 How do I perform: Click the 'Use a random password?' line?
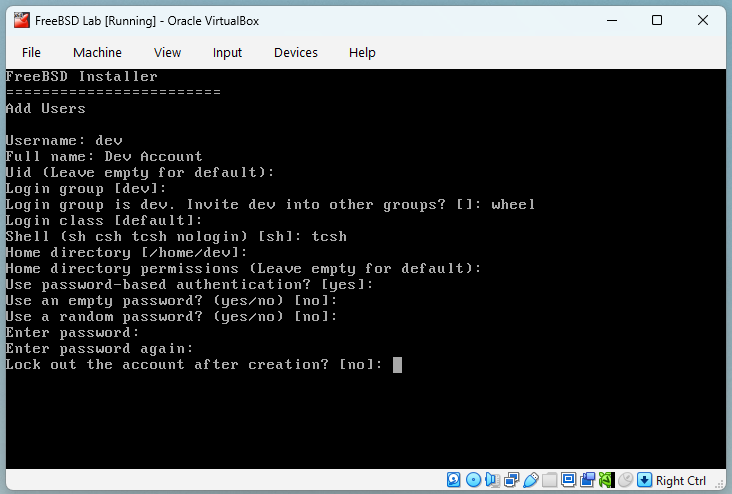pyautogui.click(x=171, y=316)
